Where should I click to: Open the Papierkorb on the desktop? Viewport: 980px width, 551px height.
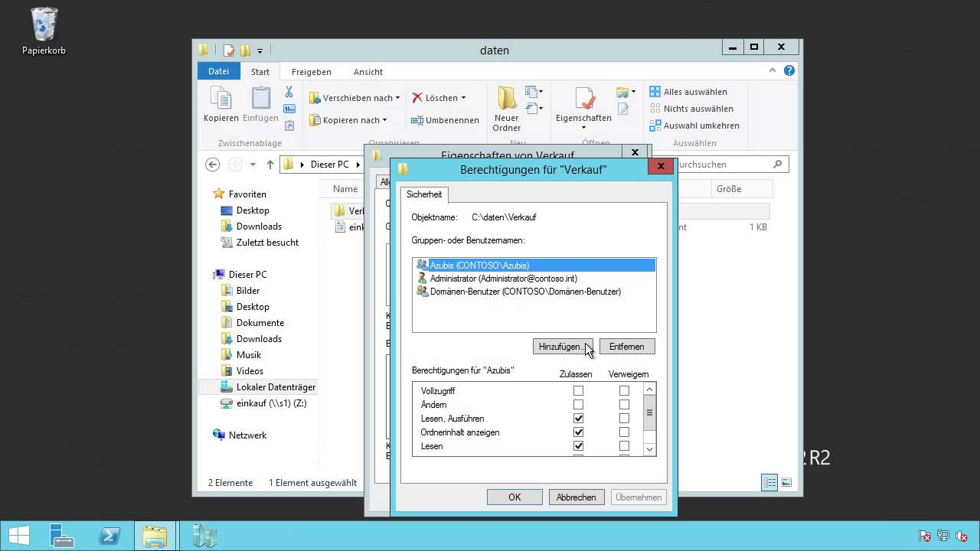point(44,31)
